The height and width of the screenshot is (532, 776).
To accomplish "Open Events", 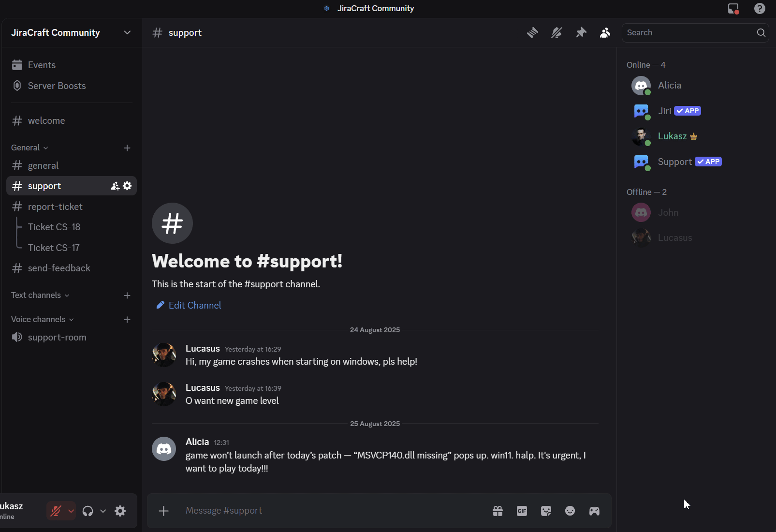I will click(72, 65).
